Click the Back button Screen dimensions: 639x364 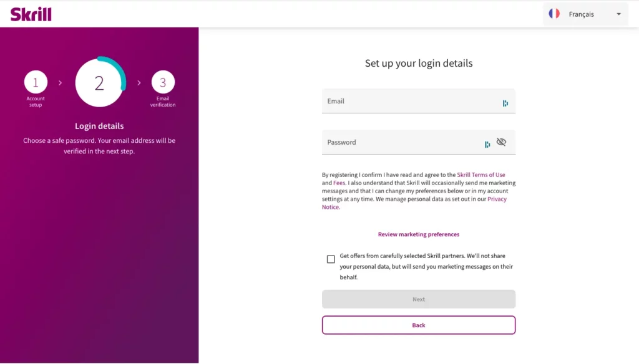point(418,325)
